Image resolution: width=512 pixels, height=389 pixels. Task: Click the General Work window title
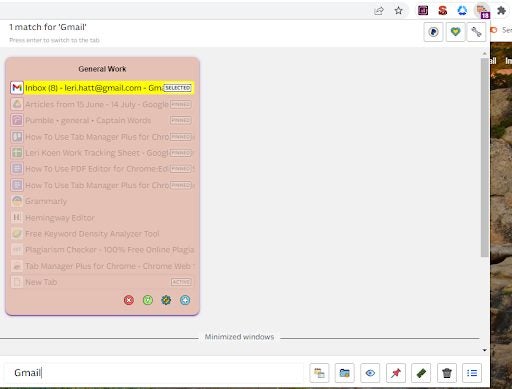[102, 69]
